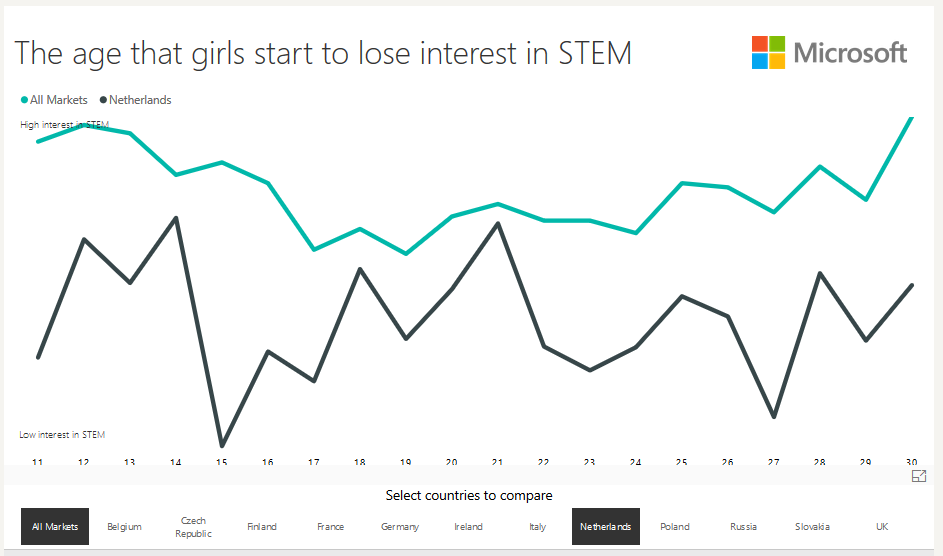The height and width of the screenshot is (556, 943).
Task: Add Slovakia to the chart
Action: coord(812,526)
